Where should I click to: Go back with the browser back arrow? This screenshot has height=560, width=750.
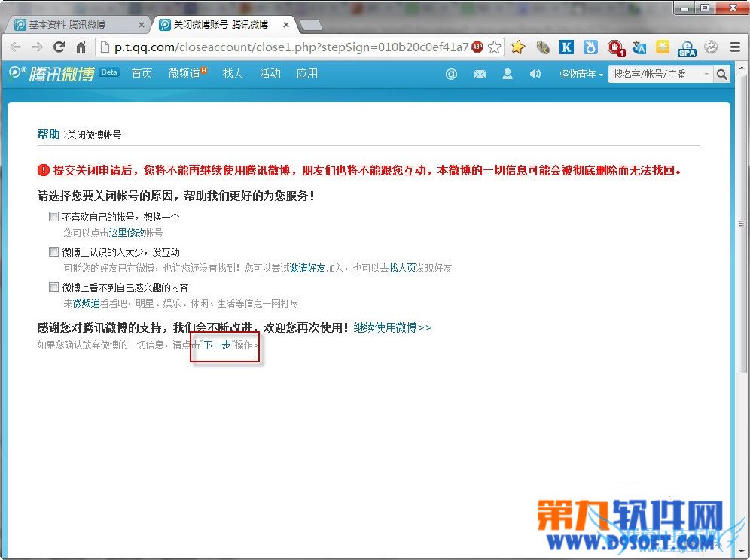click(15, 47)
